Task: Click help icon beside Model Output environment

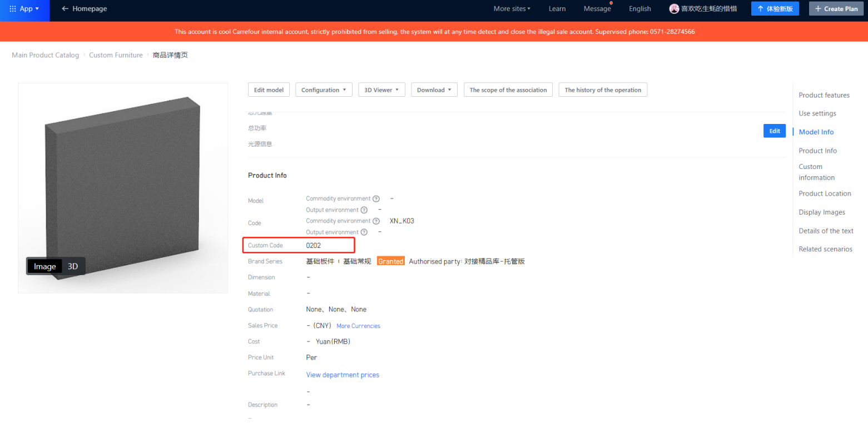Action: coord(364,210)
